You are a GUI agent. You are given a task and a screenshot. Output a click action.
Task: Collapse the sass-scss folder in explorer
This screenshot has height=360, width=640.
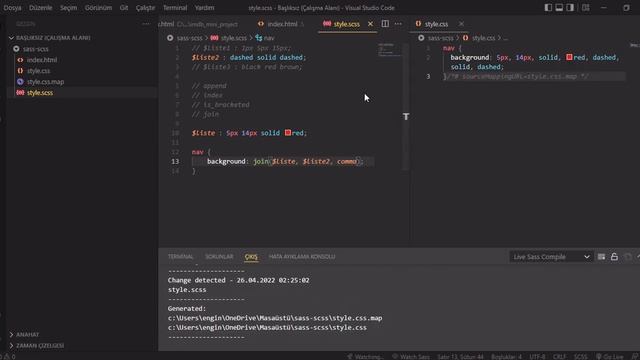coord(36,49)
